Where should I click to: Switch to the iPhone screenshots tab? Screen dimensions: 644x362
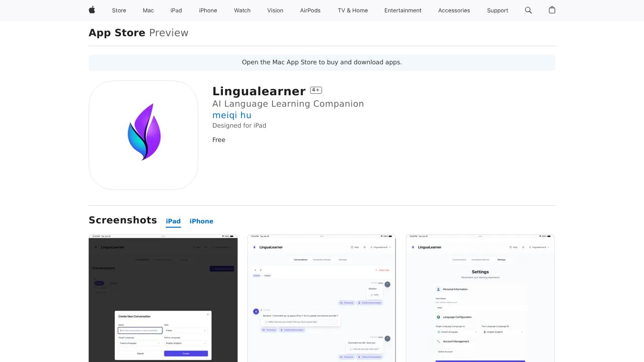pos(201,221)
